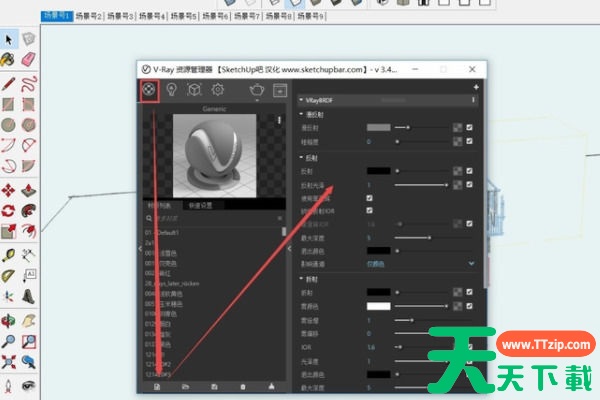Select the Orbit tool
600x400 pixels.
click(x=8, y=320)
